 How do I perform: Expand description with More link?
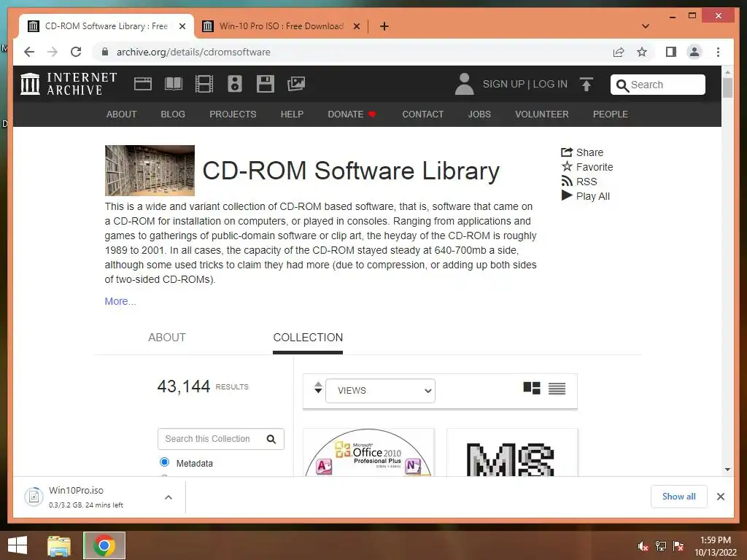click(x=120, y=301)
